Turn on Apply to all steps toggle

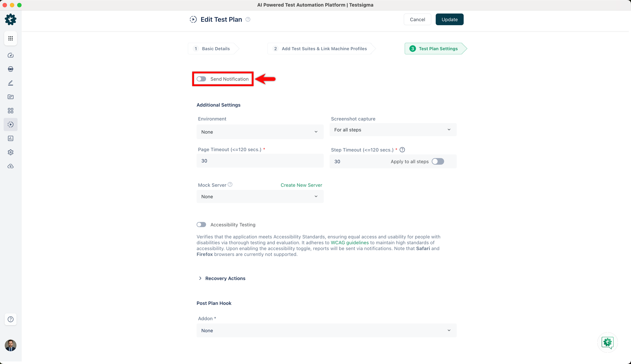(438, 162)
